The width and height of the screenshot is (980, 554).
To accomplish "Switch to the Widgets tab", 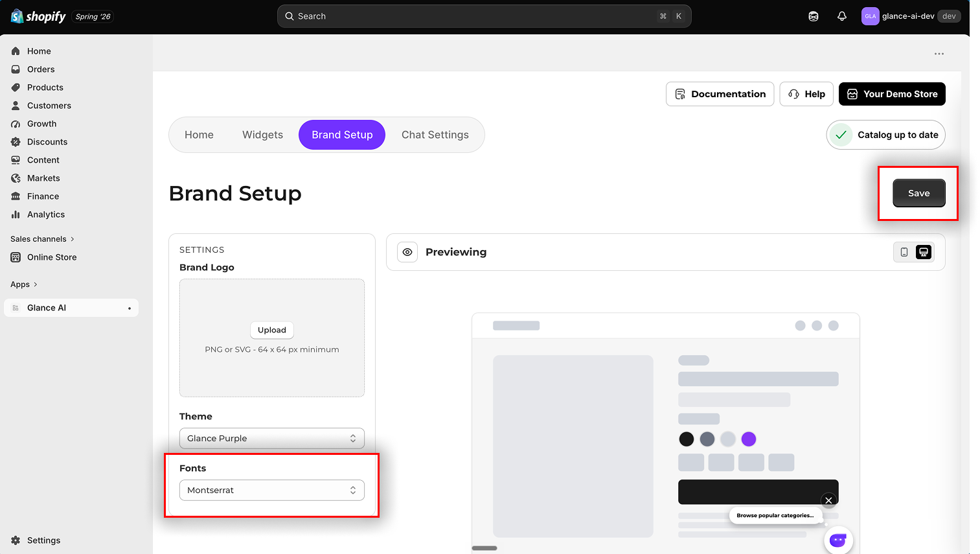I will pyautogui.click(x=262, y=135).
